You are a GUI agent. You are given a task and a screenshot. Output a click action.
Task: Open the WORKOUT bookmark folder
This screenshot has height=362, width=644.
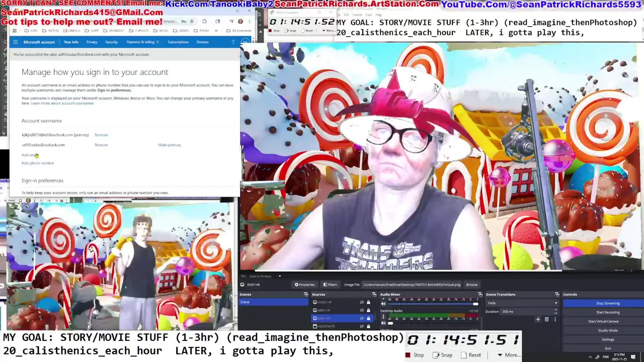tap(113, 31)
